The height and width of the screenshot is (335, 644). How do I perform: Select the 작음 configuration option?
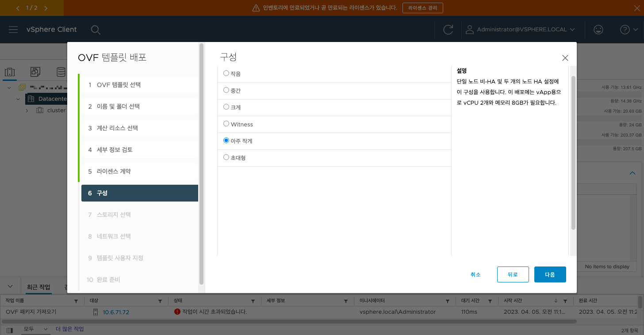226,73
